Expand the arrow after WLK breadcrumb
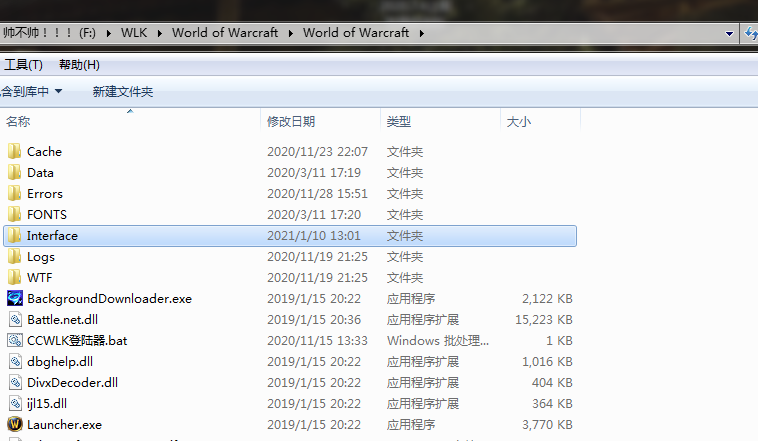The width and height of the screenshot is (758, 441). (x=160, y=33)
